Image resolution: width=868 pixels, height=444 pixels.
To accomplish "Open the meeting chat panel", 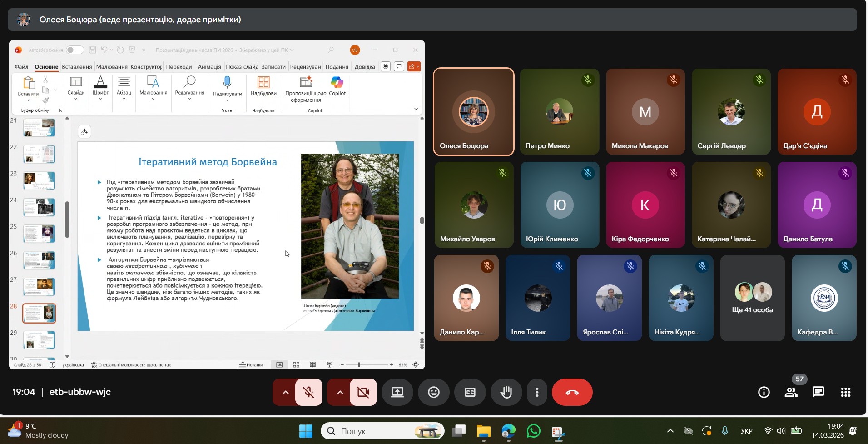I will click(x=818, y=392).
